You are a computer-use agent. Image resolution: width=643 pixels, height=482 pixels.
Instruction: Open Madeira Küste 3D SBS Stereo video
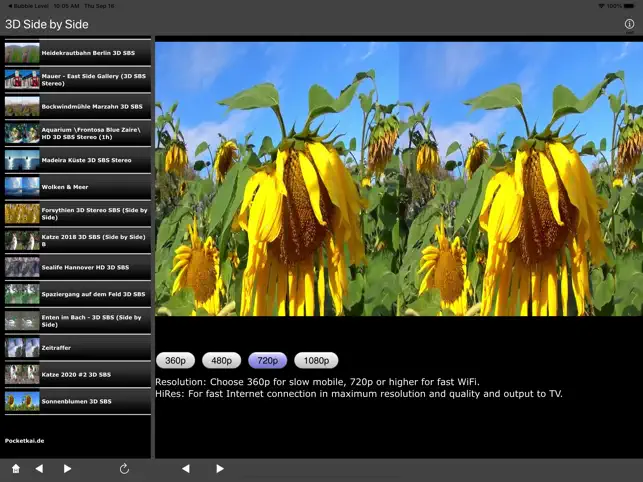point(78,160)
